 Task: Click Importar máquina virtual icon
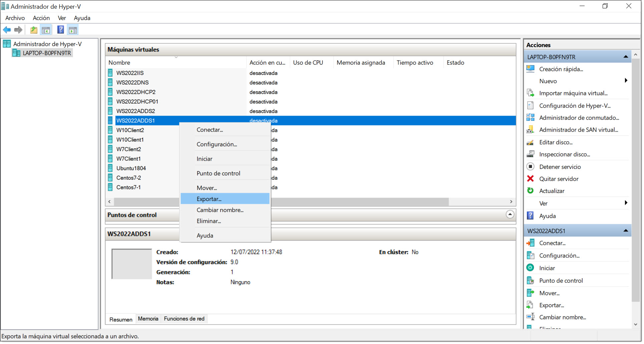pyautogui.click(x=530, y=93)
